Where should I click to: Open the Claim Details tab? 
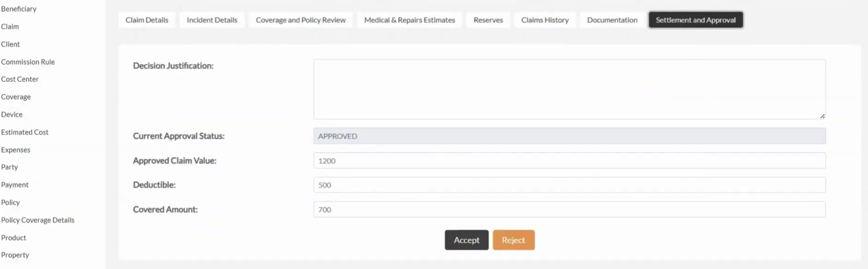(x=147, y=20)
